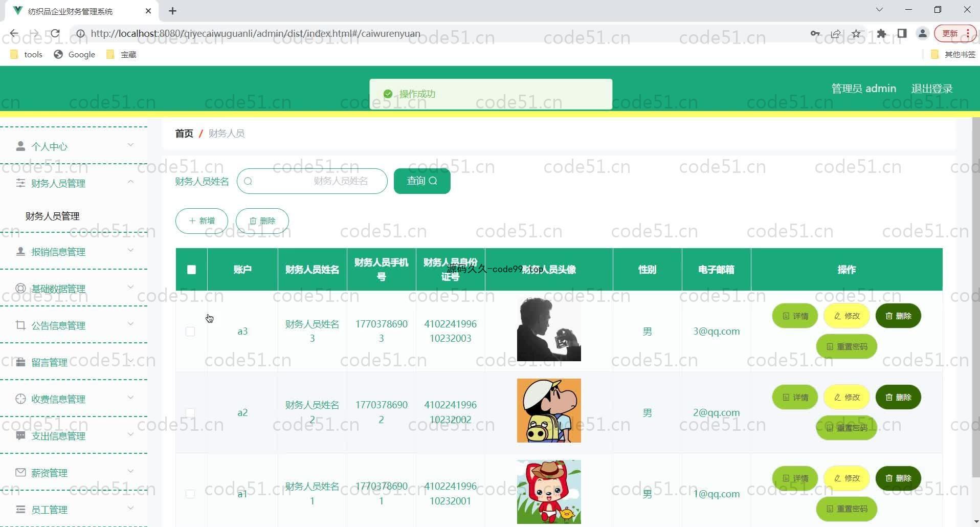
Task: Click the 新增 button to add staff
Action: click(x=202, y=221)
